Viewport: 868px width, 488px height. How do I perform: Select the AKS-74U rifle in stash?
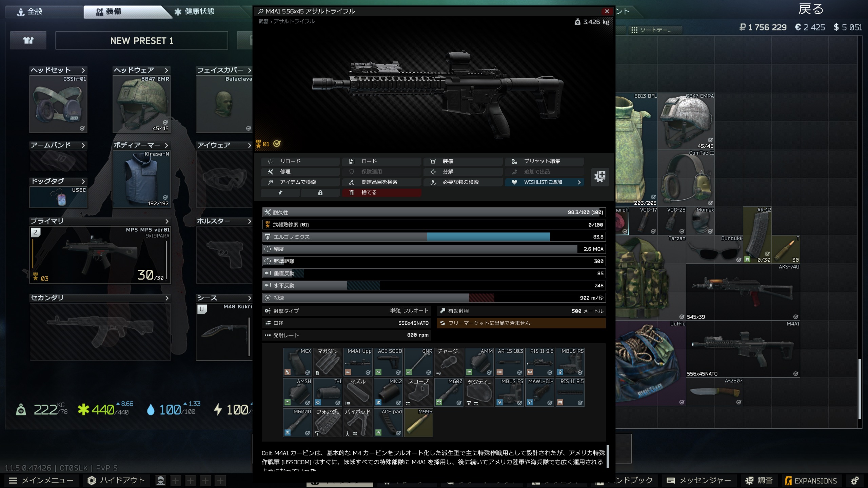point(743,292)
